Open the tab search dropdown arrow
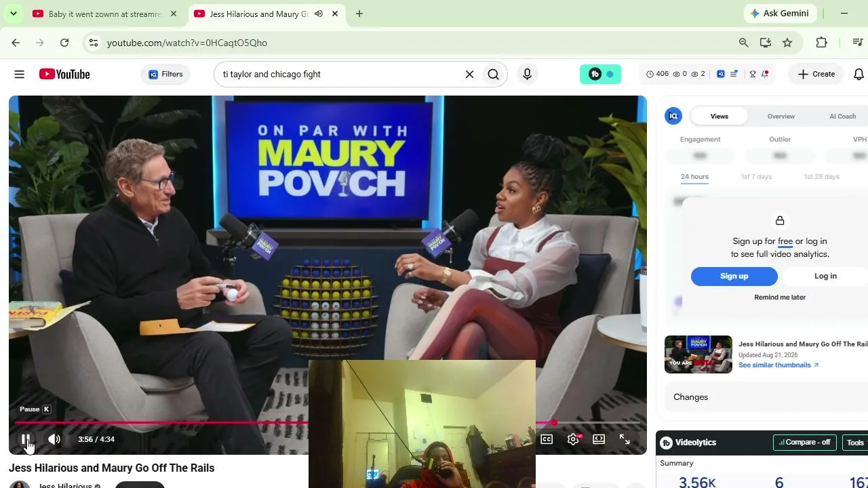 coord(13,14)
